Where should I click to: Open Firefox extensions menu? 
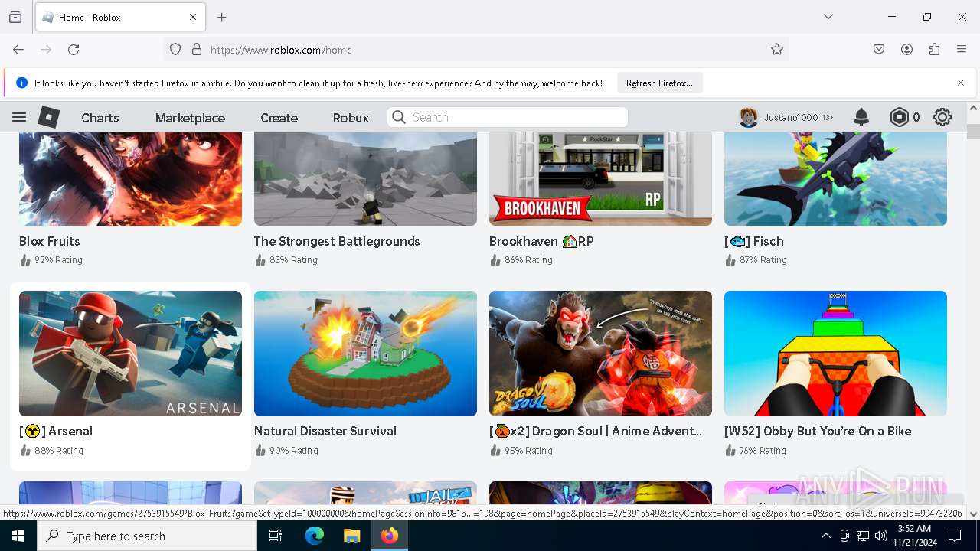(x=934, y=50)
